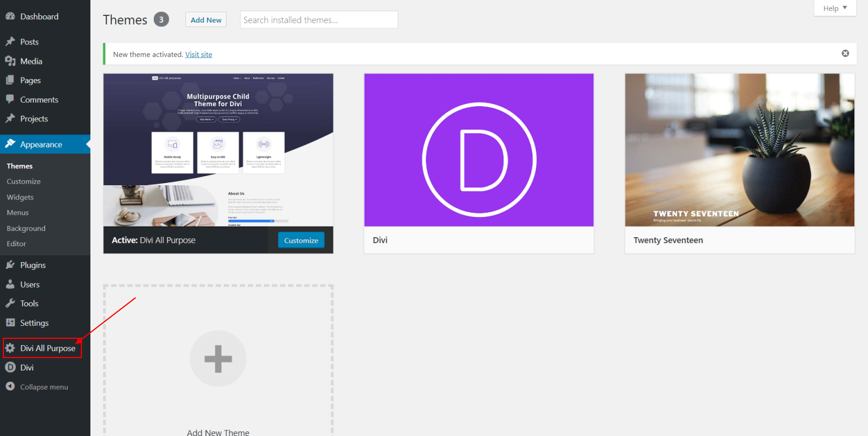Click the Plugins plug icon

tap(10, 265)
